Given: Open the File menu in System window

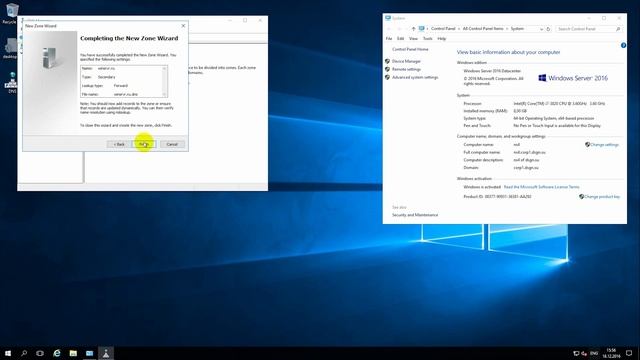Looking at the screenshot, I should pyautogui.click(x=389, y=38).
